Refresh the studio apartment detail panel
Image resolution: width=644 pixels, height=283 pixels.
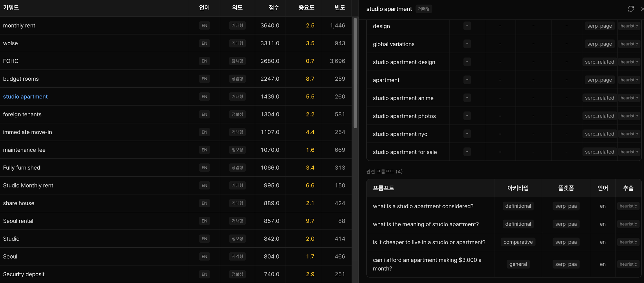coord(630,9)
